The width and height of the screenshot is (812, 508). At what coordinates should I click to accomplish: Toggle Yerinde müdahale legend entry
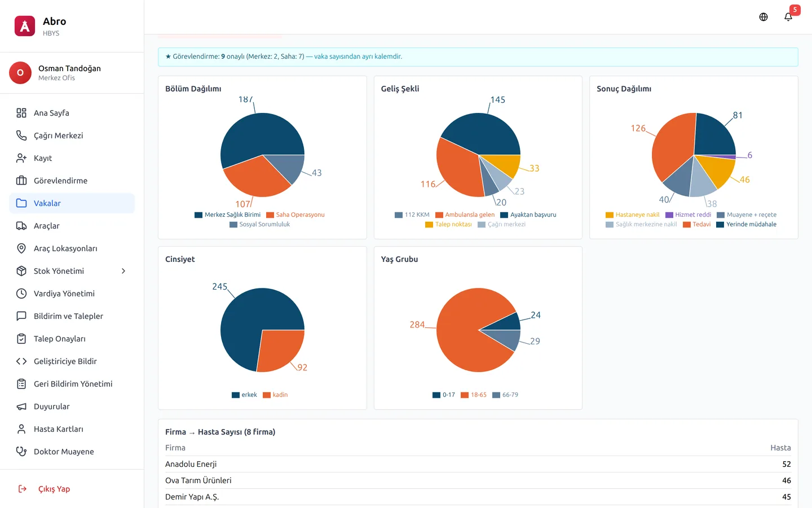click(x=746, y=225)
